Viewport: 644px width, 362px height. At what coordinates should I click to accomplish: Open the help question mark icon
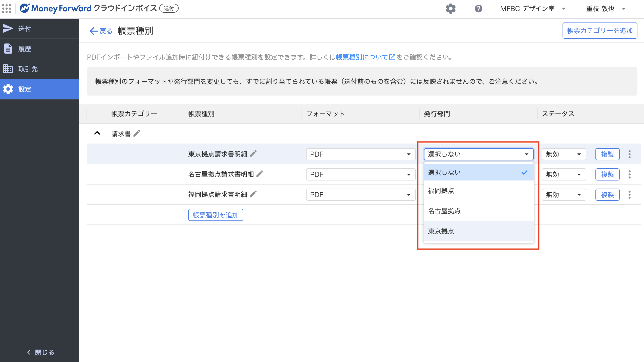tap(478, 9)
